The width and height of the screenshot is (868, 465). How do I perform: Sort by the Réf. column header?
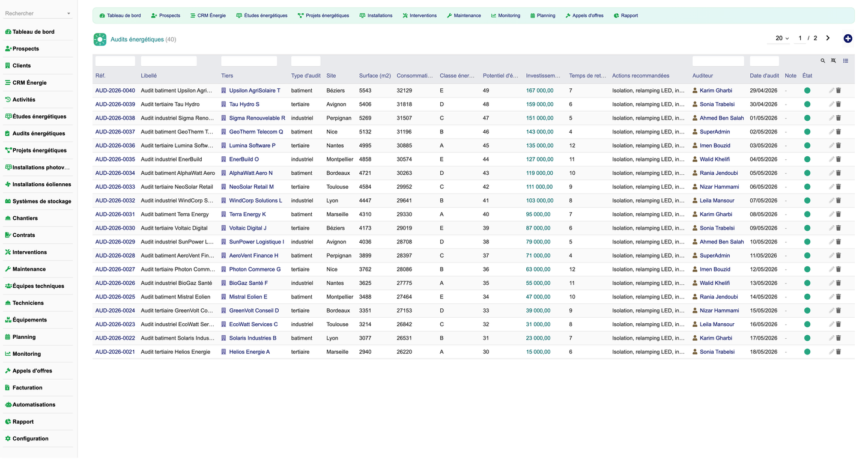tap(100, 76)
